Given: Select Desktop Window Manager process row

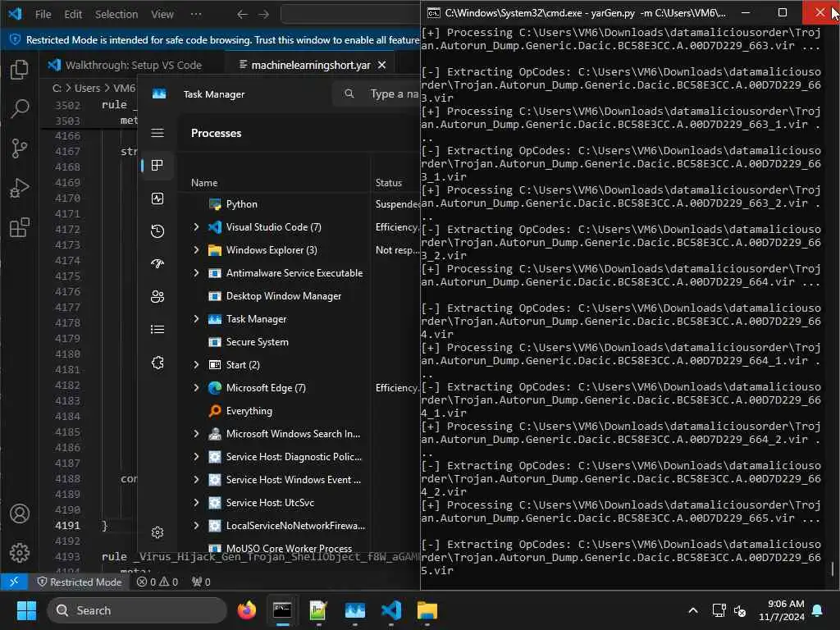Looking at the screenshot, I should (299, 296).
